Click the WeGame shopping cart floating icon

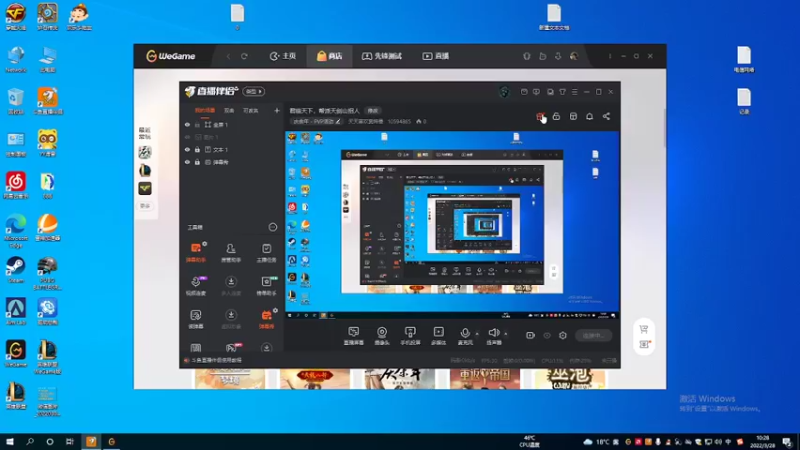click(x=644, y=329)
